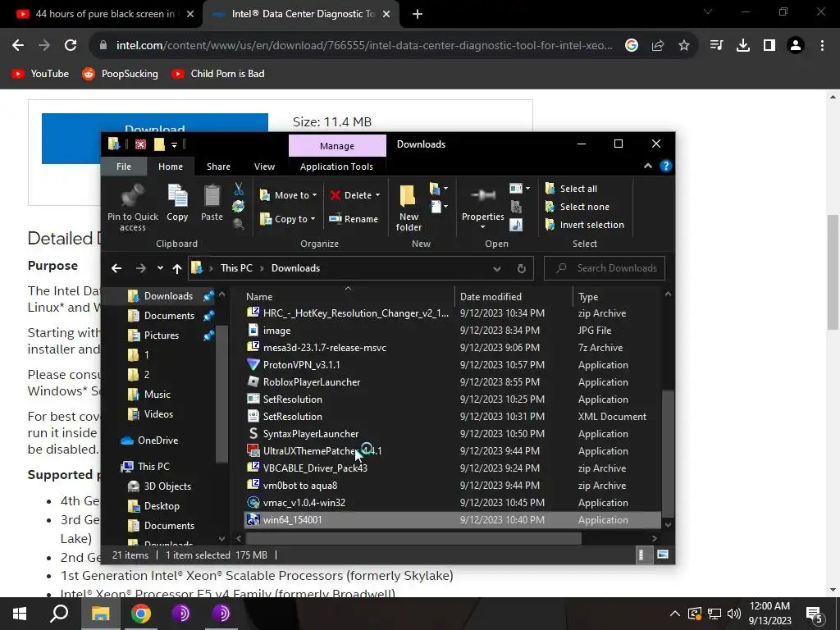Open the File menu tab
The image size is (840, 630).
(124, 167)
